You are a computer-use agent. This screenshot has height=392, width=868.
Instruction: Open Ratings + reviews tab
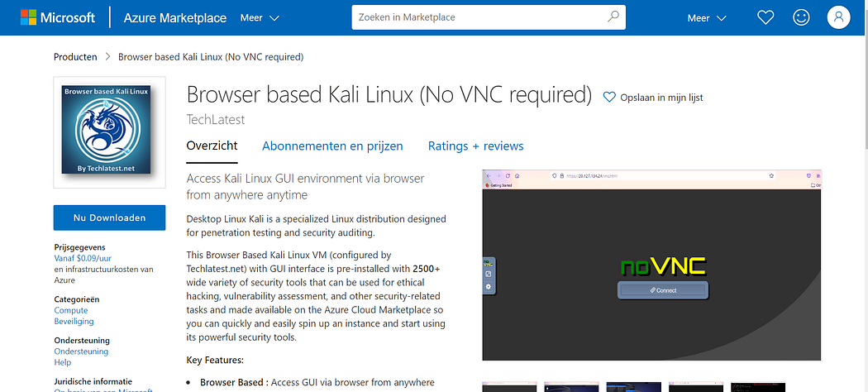[475, 146]
